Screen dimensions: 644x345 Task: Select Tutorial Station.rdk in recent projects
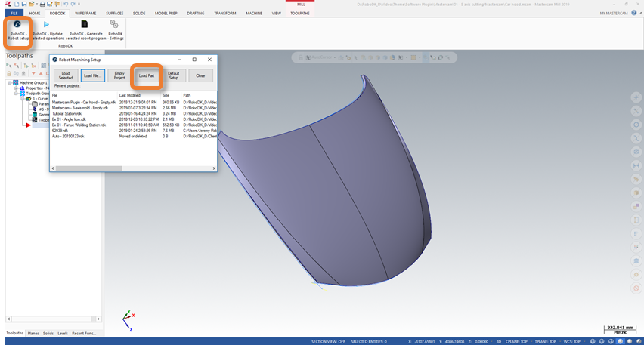click(67, 113)
